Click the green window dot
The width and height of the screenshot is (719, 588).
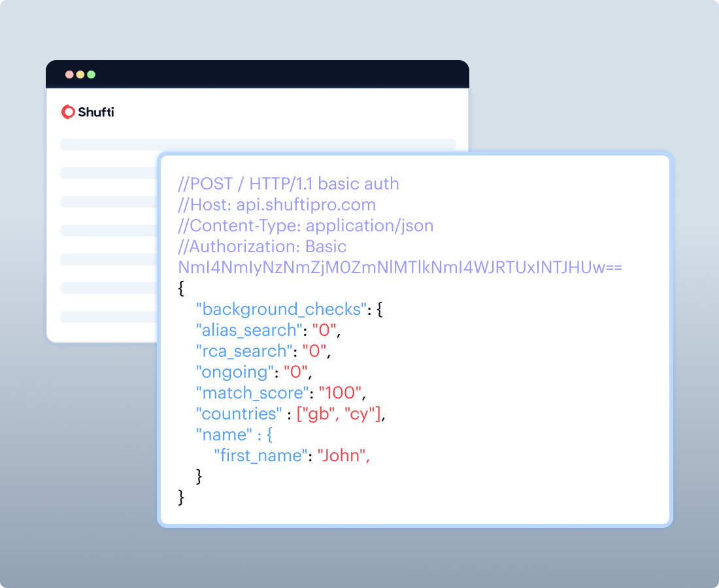(92, 74)
